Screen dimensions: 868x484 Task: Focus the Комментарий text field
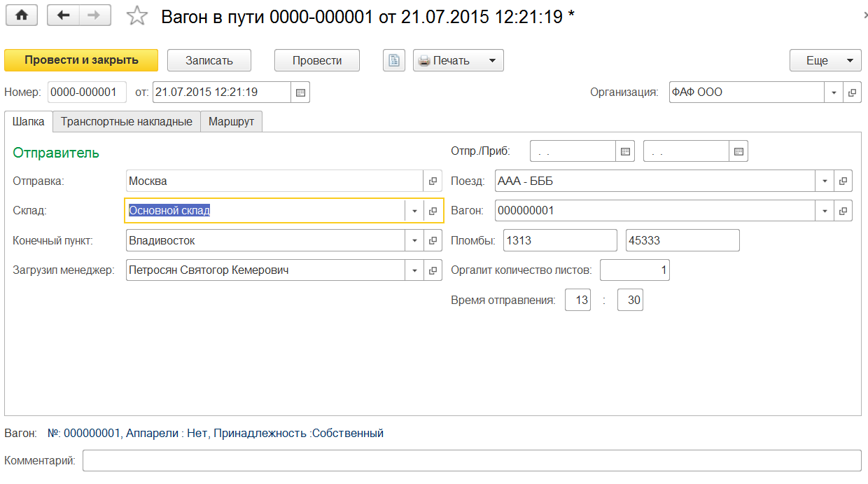(x=471, y=460)
